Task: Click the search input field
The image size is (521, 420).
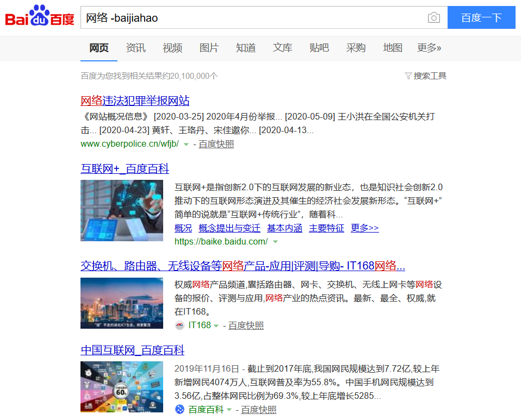Action: tap(253, 18)
